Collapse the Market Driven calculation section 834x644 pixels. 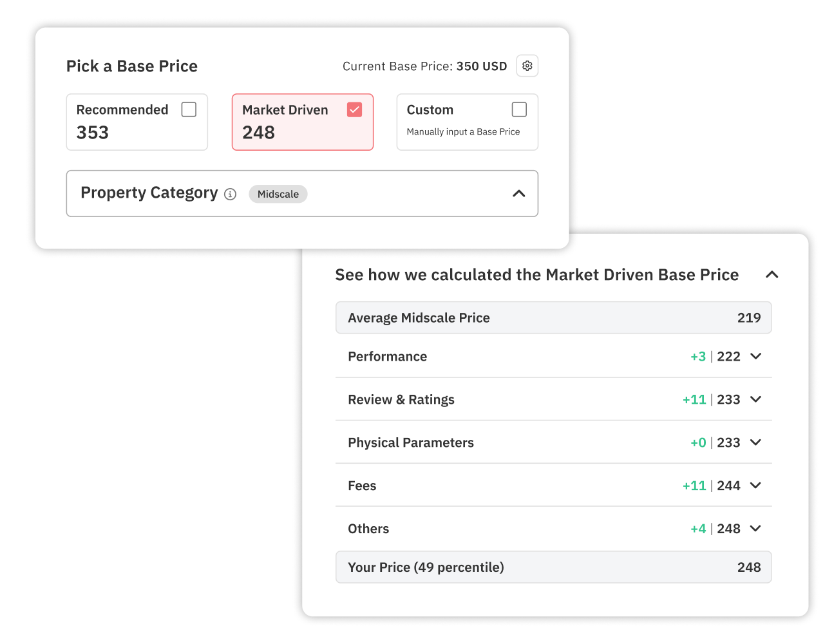tap(772, 275)
